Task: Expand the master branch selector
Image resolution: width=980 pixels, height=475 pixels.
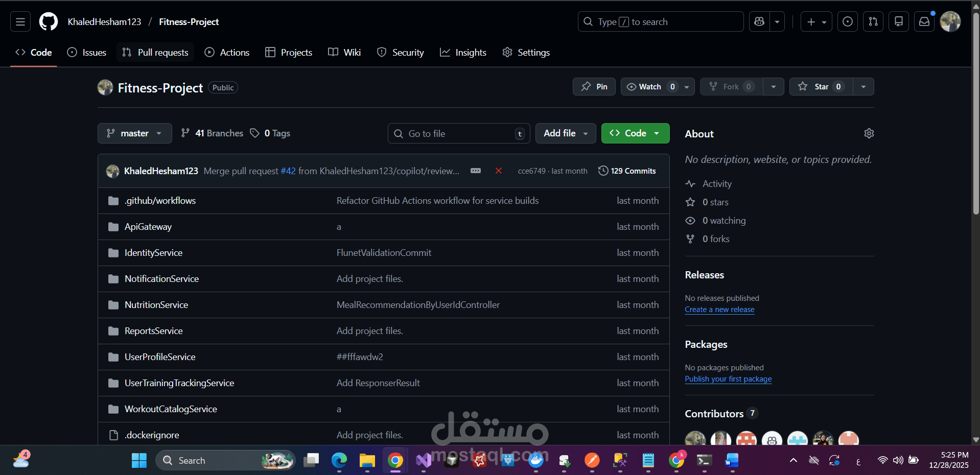Action: 135,133
